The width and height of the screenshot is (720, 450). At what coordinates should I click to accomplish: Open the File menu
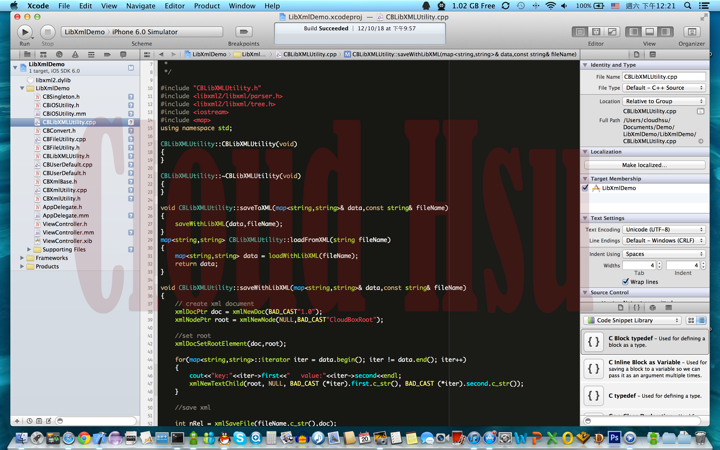(x=64, y=6)
